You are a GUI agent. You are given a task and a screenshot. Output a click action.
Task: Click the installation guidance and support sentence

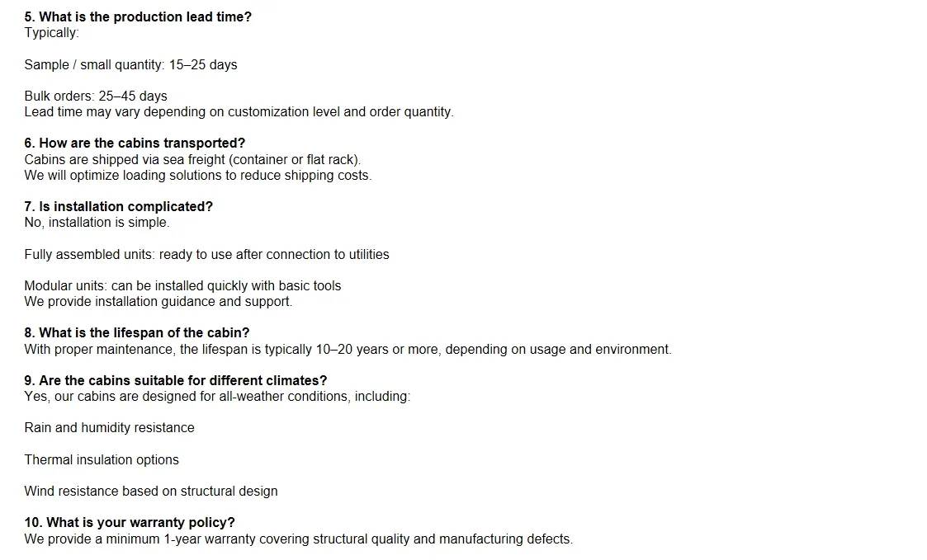click(x=158, y=301)
